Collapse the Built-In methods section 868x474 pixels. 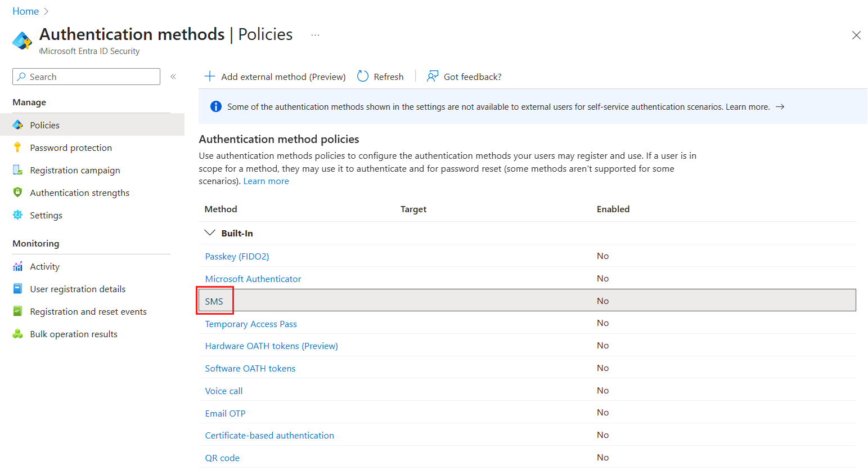click(210, 232)
